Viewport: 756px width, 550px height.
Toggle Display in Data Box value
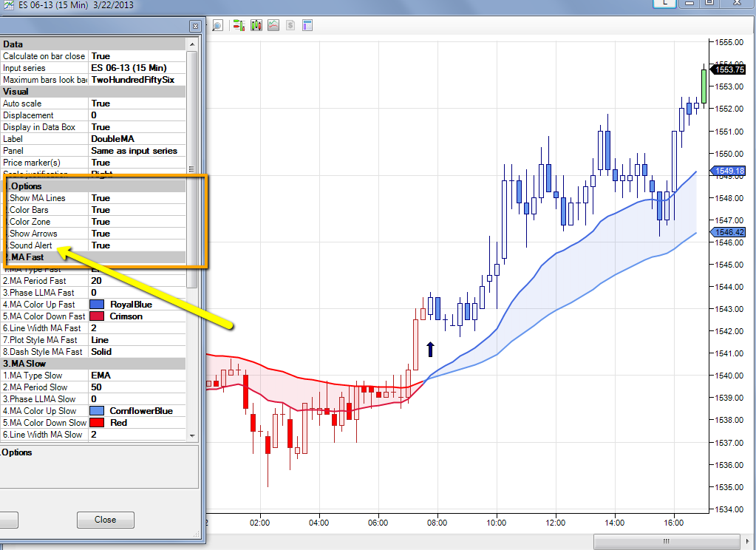pos(137,127)
